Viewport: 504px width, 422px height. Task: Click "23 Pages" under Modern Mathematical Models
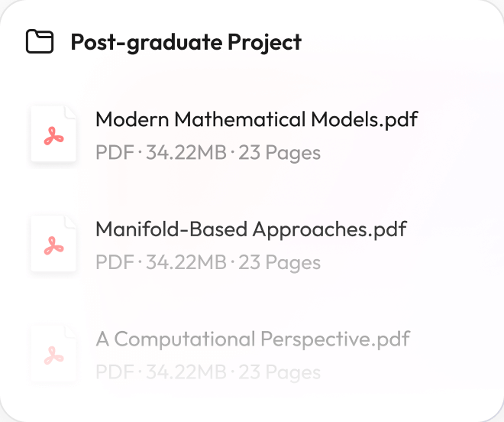(x=279, y=153)
